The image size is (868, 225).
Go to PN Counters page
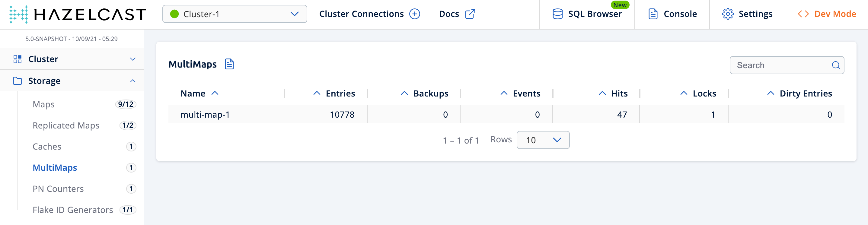pyautogui.click(x=58, y=189)
